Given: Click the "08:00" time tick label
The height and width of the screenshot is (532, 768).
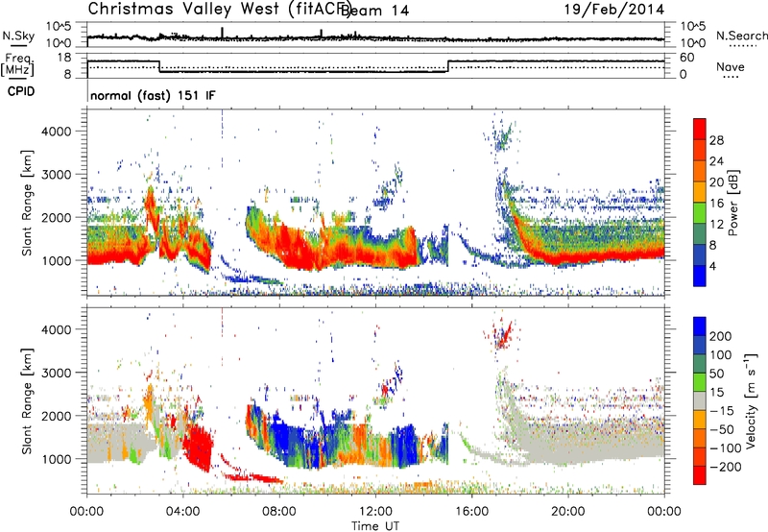Looking at the screenshot, I should [279, 512].
